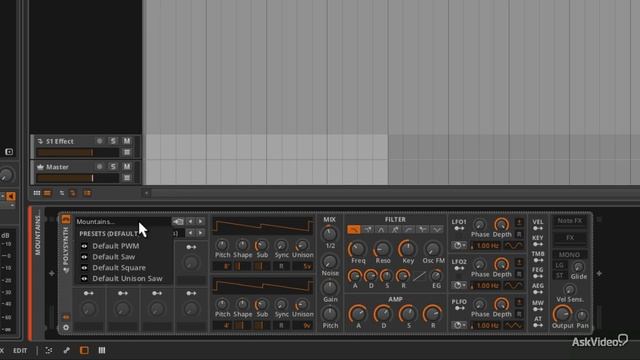640x360 pixels.
Task: Click the MW modulation routing icon
Action: [538, 309]
